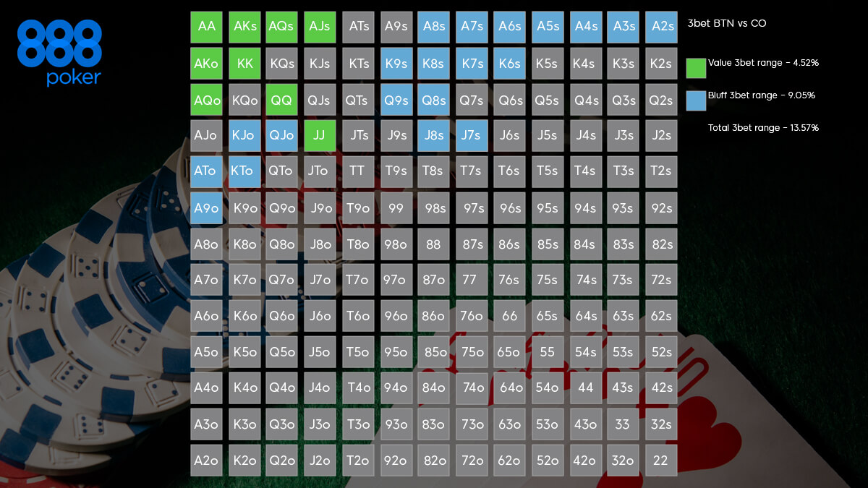Click the A2o cell in the grid
The width and height of the screenshot is (868, 488).
(x=206, y=461)
